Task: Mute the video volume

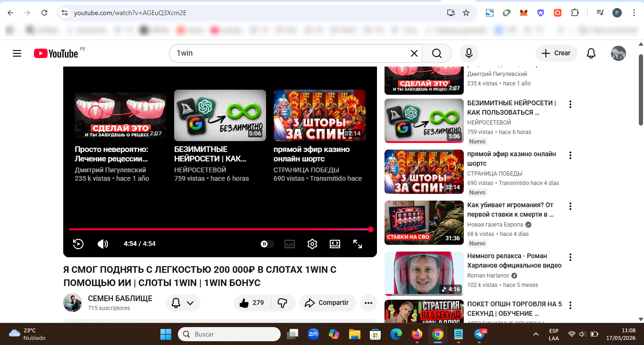Action: [x=102, y=244]
